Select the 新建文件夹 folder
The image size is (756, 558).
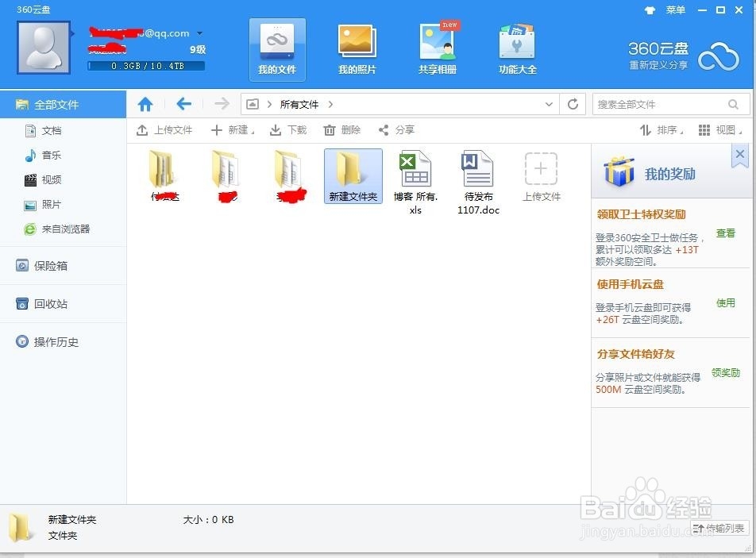353,176
